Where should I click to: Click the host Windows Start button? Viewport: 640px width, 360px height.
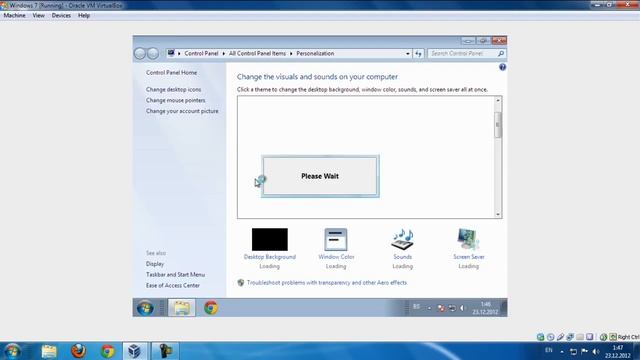pos(12,351)
